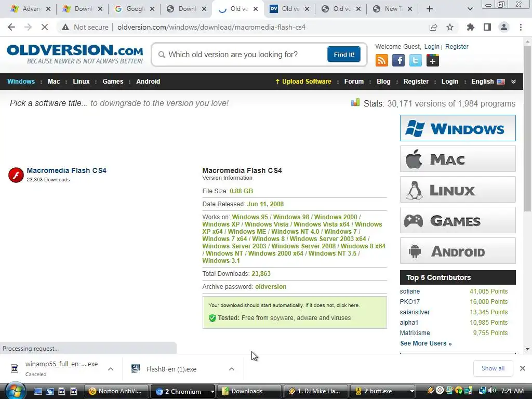Image resolution: width=532 pixels, height=399 pixels.
Task: Open Mac in the site navigation
Action: 54,82
